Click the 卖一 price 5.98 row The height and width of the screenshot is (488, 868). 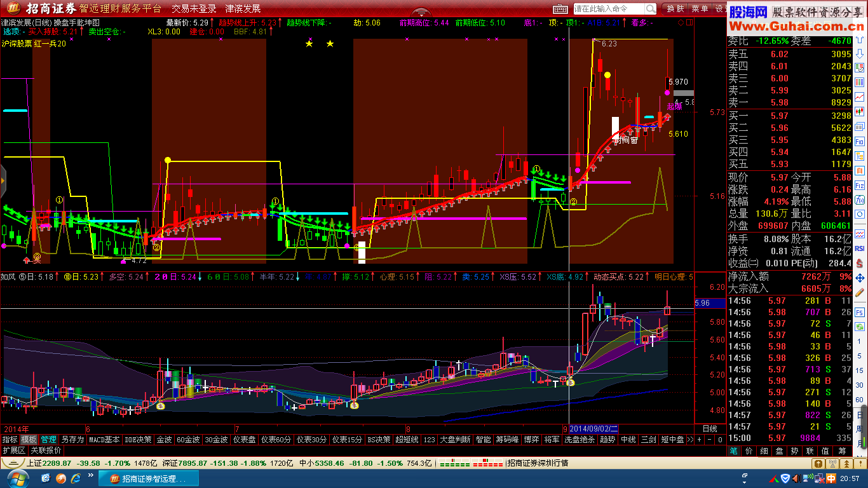(789, 102)
